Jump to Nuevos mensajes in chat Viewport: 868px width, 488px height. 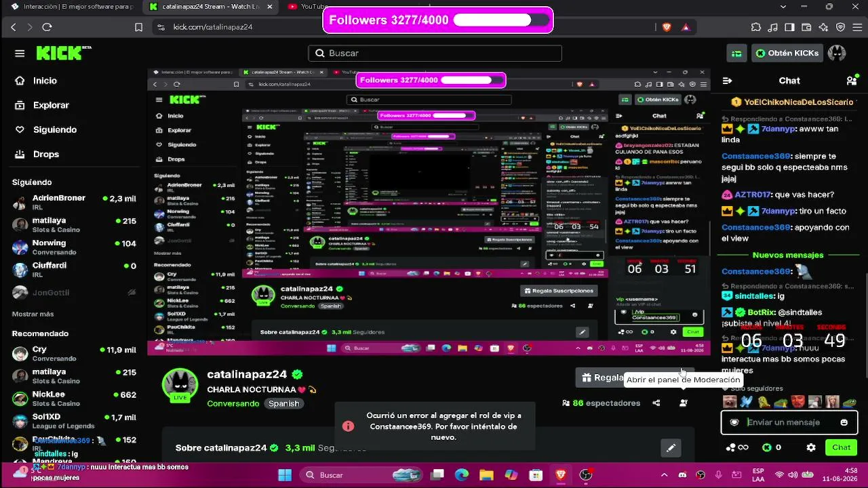click(788, 256)
